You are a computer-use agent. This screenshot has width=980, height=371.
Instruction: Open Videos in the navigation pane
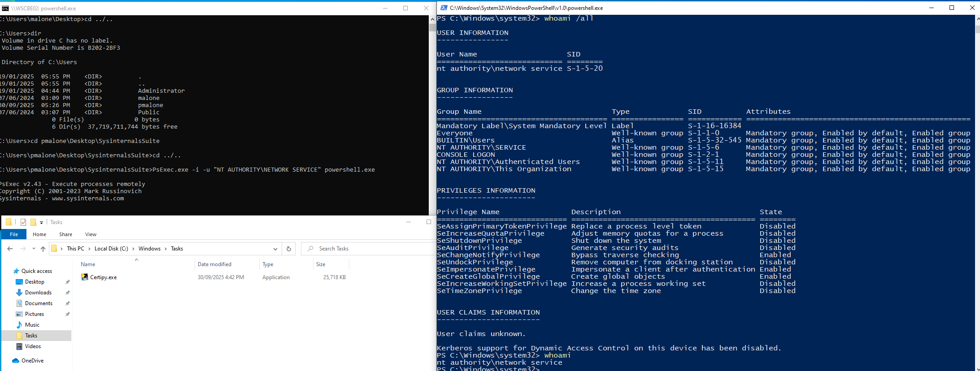pos(33,346)
